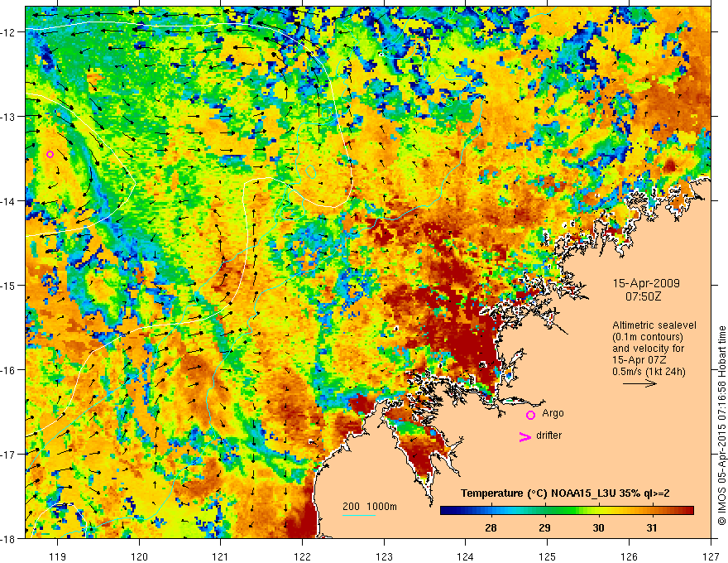Screen dimensions: 728x563
Task: Click the '15-Apr-2009' date text
Action: (646, 283)
